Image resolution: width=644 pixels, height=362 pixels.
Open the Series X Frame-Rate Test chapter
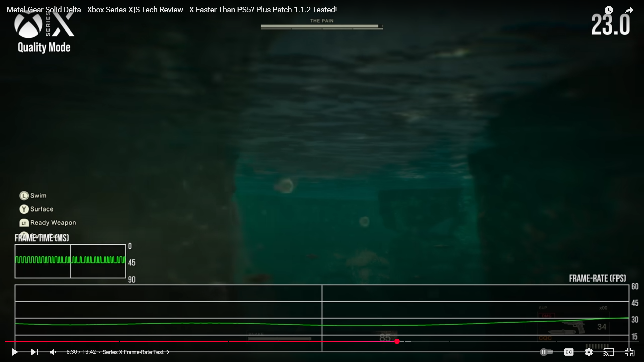click(x=136, y=352)
